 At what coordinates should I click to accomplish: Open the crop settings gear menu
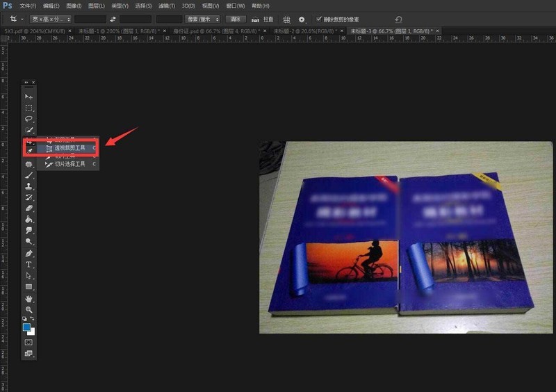tap(302, 19)
